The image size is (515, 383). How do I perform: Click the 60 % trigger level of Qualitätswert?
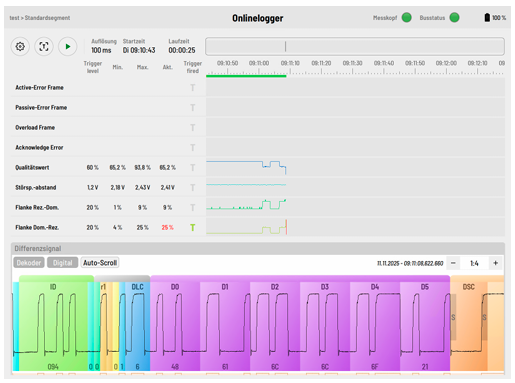pyautogui.click(x=93, y=168)
